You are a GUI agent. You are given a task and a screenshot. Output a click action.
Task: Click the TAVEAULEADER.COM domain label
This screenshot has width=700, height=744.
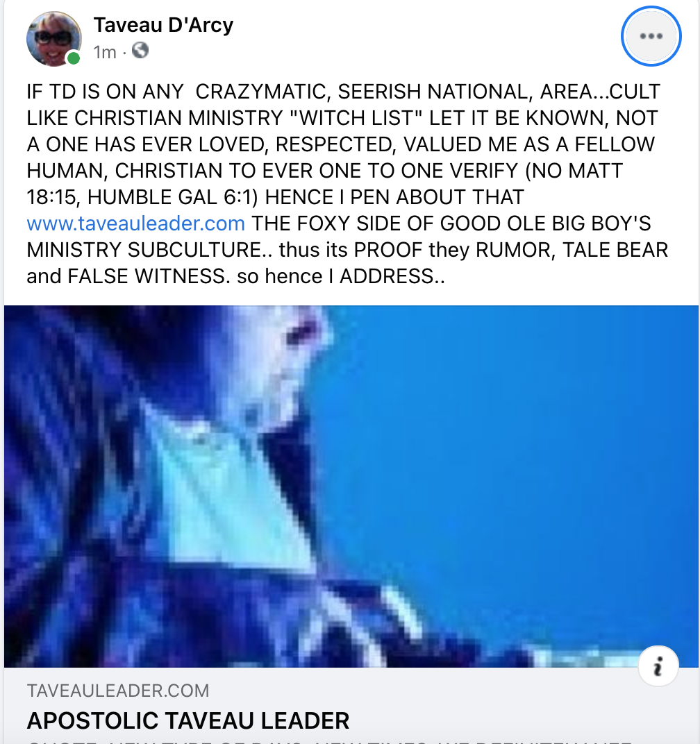click(118, 691)
